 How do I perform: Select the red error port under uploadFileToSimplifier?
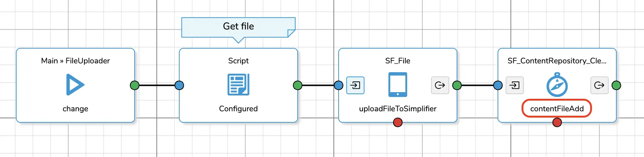tap(398, 122)
